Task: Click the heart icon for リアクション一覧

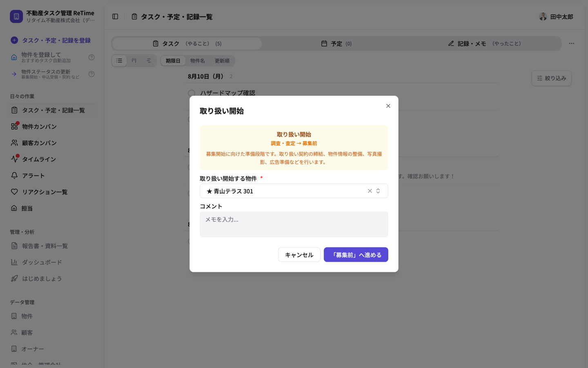Action: (x=14, y=192)
